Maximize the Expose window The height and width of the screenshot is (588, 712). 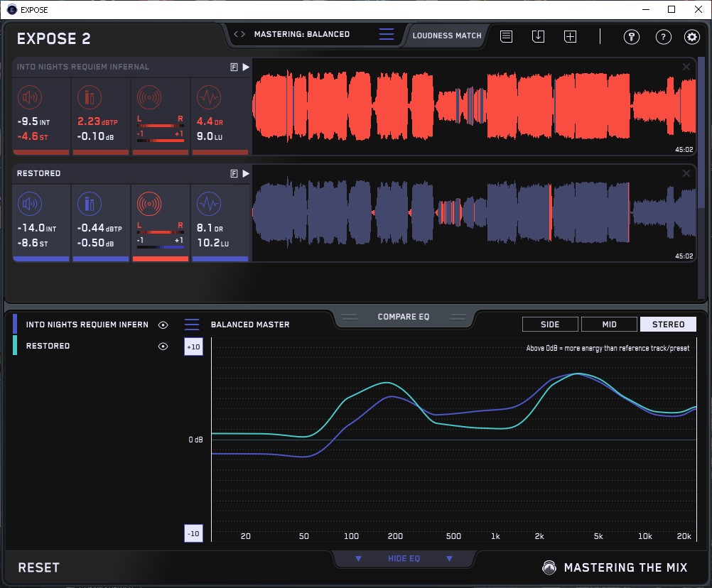coord(671,9)
